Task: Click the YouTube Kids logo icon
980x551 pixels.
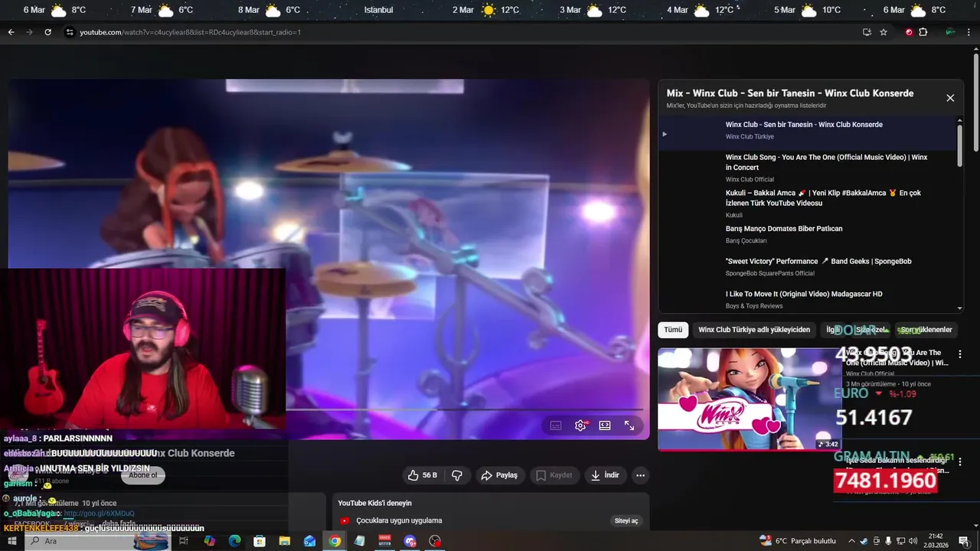Action: [345, 521]
